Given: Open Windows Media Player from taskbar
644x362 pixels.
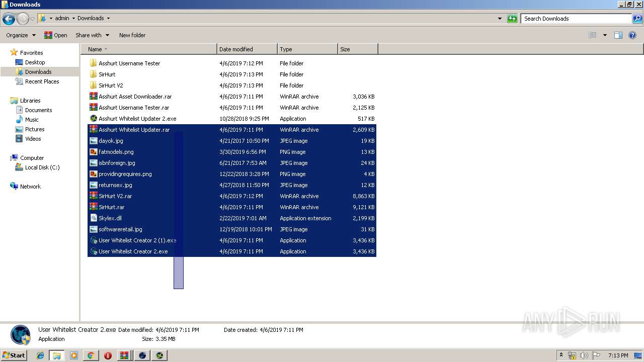Looking at the screenshot, I should coord(74,355).
